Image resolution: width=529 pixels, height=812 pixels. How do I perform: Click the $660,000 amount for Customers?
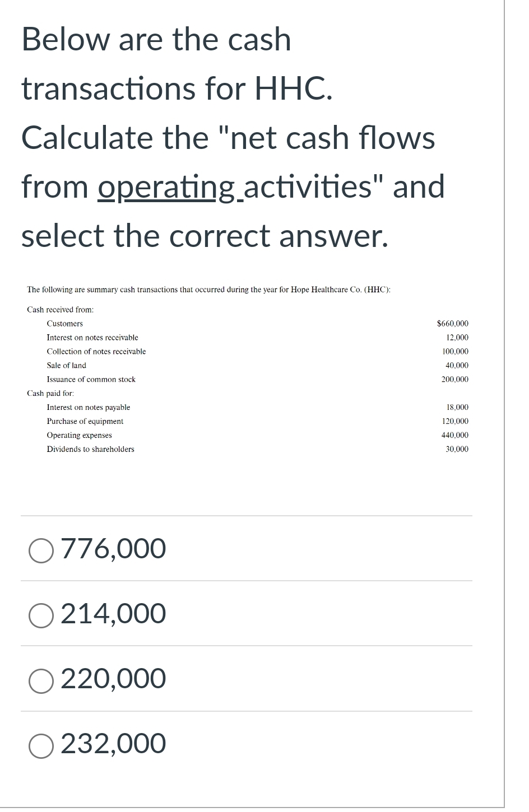coord(453,324)
